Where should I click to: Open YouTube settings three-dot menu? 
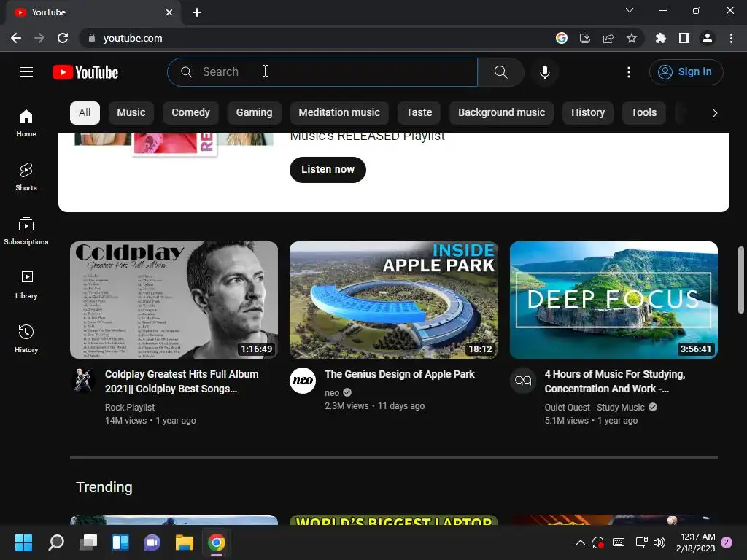pyautogui.click(x=628, y=72)
